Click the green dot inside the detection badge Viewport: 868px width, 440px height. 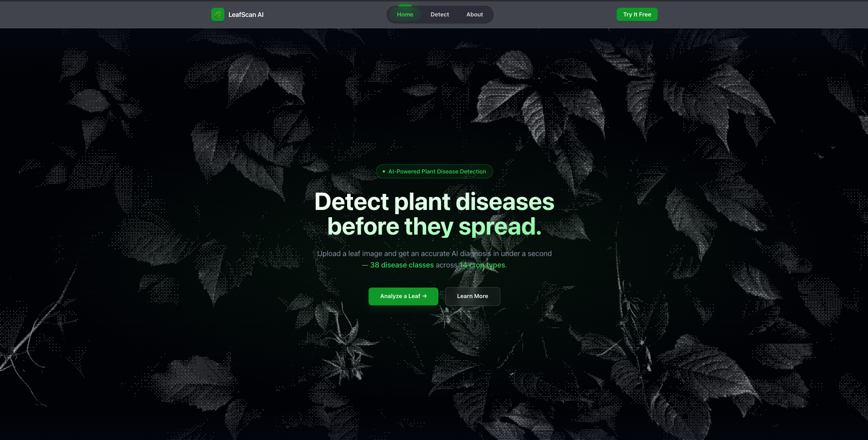coord(384,171)
